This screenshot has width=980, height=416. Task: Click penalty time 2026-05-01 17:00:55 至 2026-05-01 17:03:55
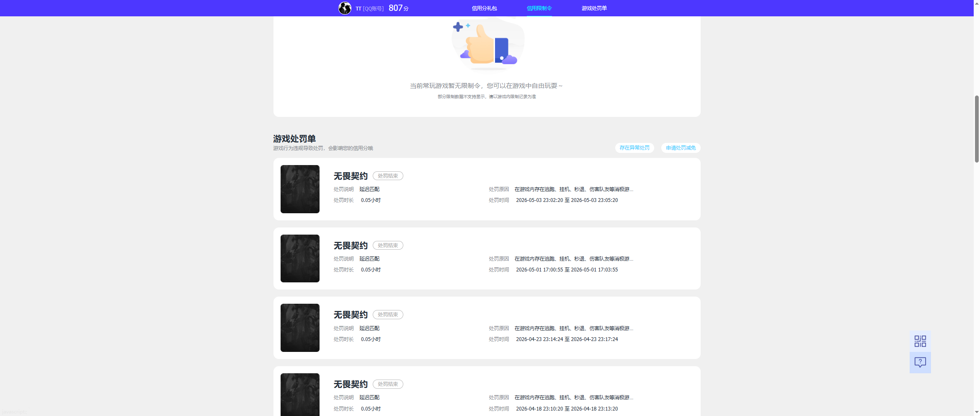567,270
